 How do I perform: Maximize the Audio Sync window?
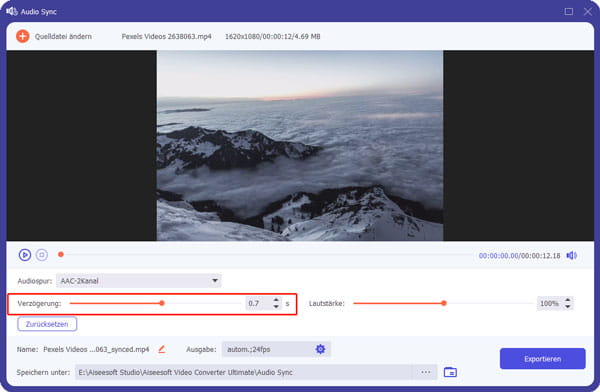[x=569, y=11]
